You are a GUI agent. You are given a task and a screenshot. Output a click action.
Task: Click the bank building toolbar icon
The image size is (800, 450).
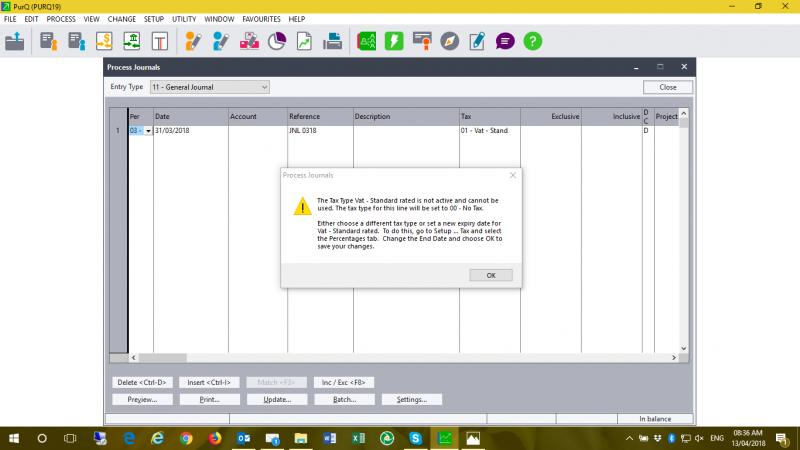pyautogui.click(x=131, y=41)
